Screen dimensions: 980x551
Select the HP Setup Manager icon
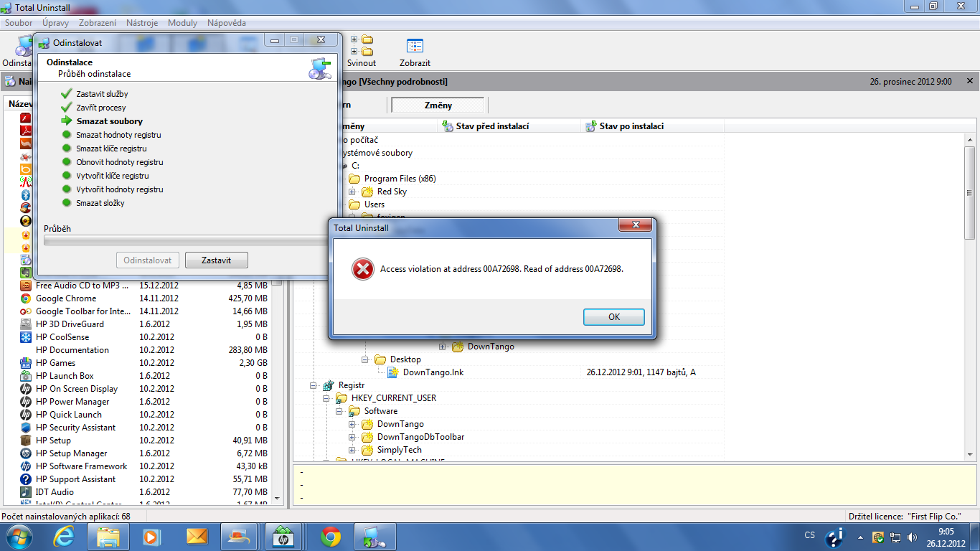[x=25, y=453]
